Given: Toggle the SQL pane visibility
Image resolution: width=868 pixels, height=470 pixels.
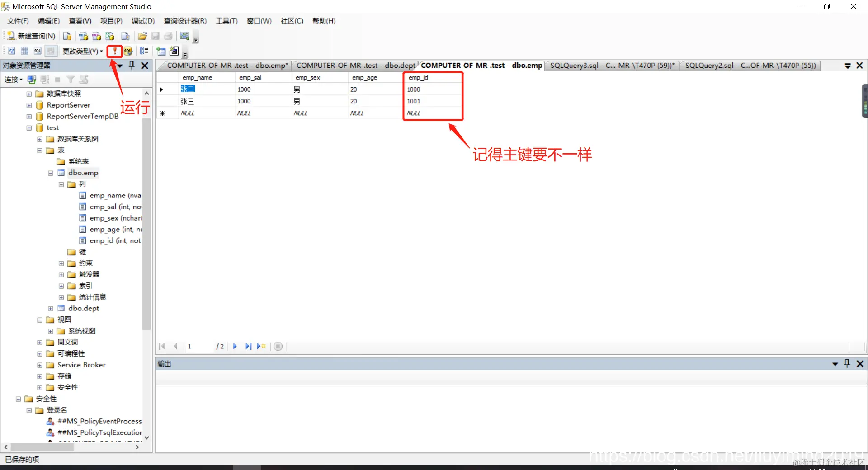Looking at the screenshot, I should (x=38, y=51).
